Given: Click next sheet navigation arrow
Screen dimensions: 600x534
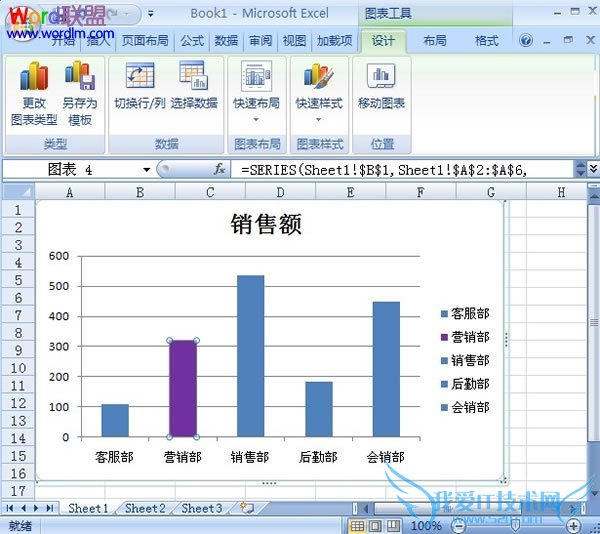Looking at the screenshot, I should [x=36, y=508].
